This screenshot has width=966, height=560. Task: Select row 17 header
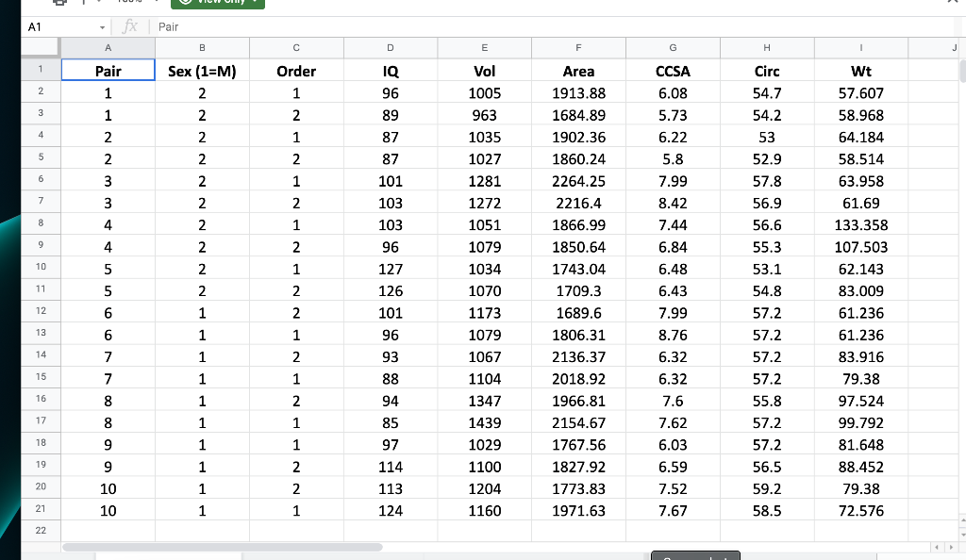41,420
